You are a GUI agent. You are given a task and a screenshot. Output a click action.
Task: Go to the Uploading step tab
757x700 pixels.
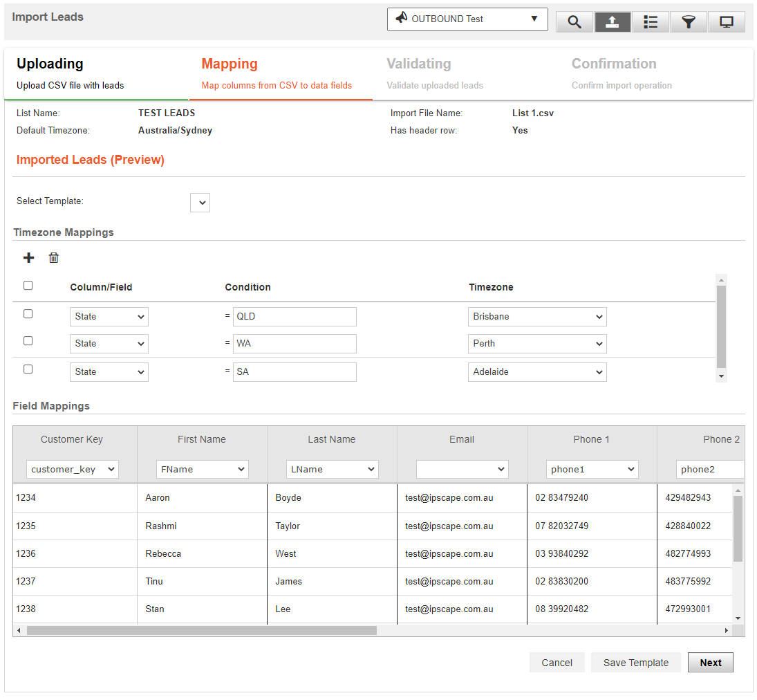pyautogui.click(x=97, y=74)
